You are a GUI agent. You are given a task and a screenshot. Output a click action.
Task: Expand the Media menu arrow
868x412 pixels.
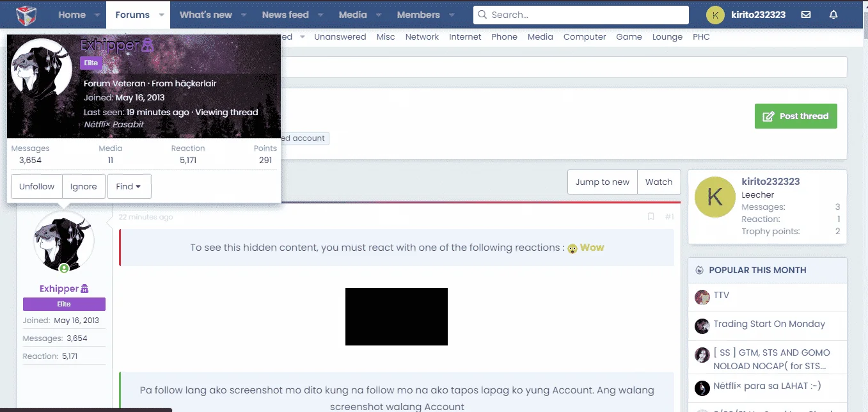coord(379,15)
